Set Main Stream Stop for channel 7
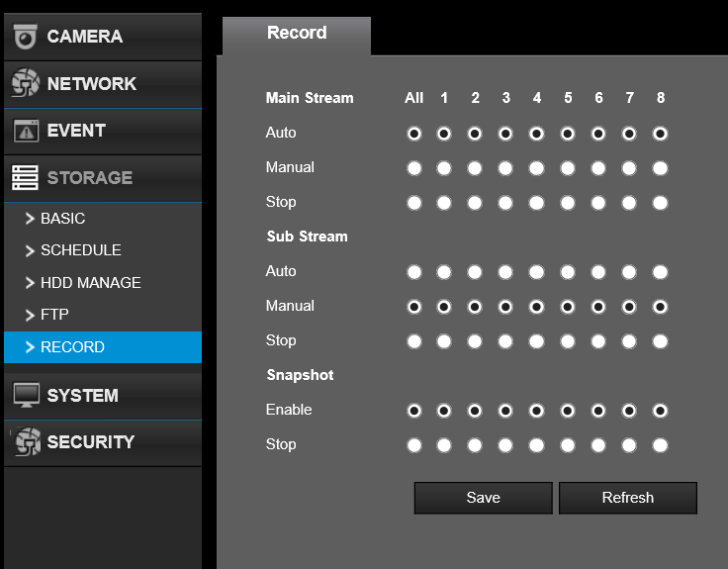This screenshot has height=569, width=728. pyautogui.click(x=629, y=203)
